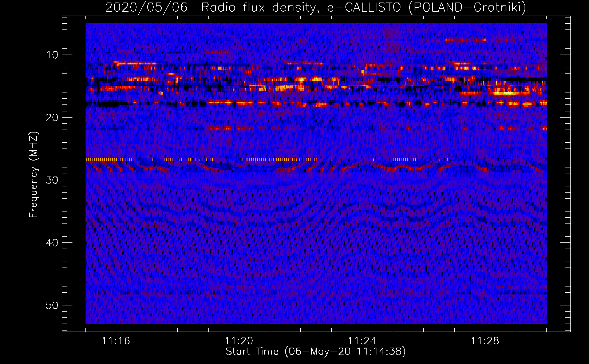This screenshot has height=364, width=589.
Task: Click the 20 MHz frequency tick label
Action: [52, 118]
